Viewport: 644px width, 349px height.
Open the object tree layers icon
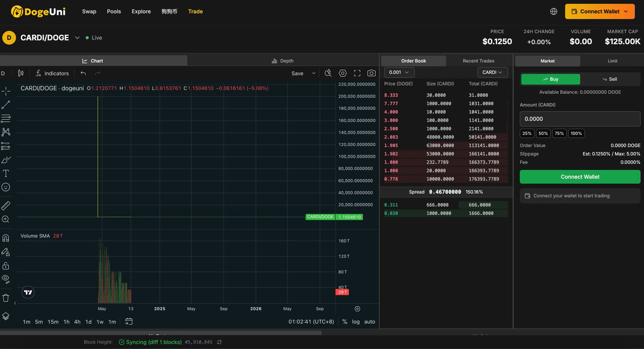(6, 316)
